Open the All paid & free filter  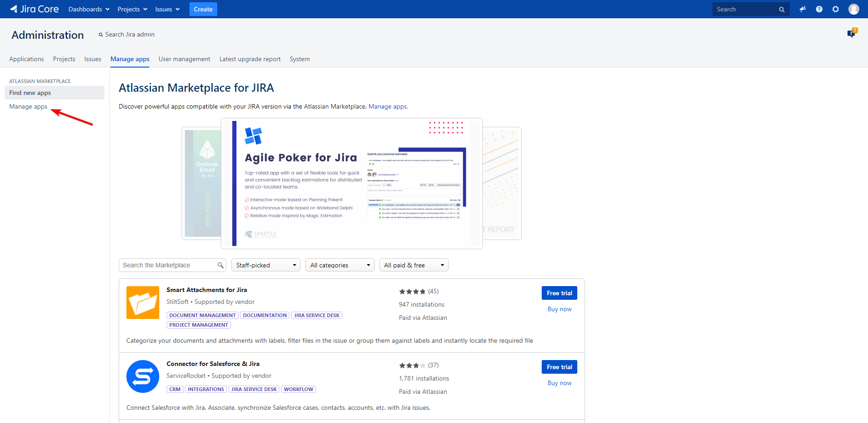413,265
